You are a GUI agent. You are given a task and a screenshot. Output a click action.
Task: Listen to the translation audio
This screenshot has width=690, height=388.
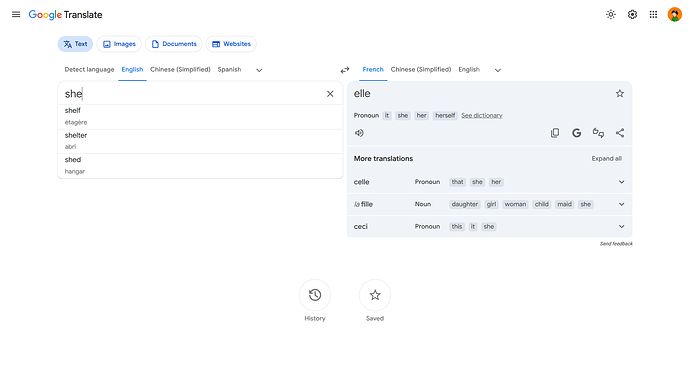[360, 133]
